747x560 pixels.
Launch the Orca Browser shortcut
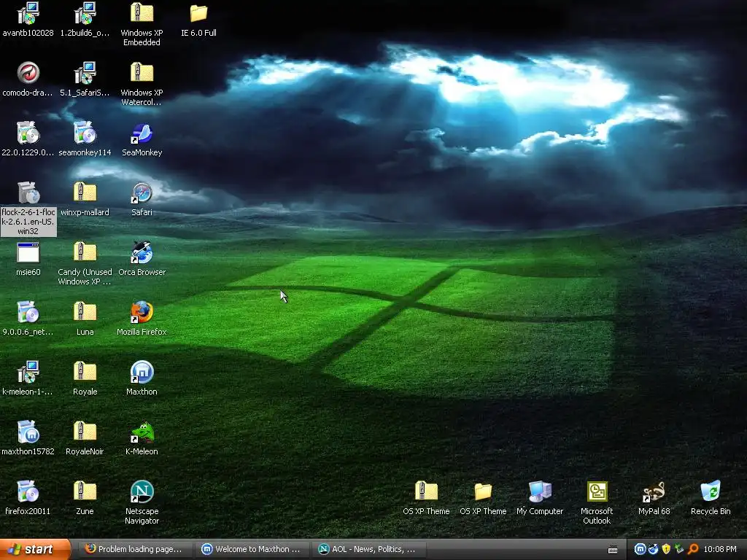click(x=142, y=252)
